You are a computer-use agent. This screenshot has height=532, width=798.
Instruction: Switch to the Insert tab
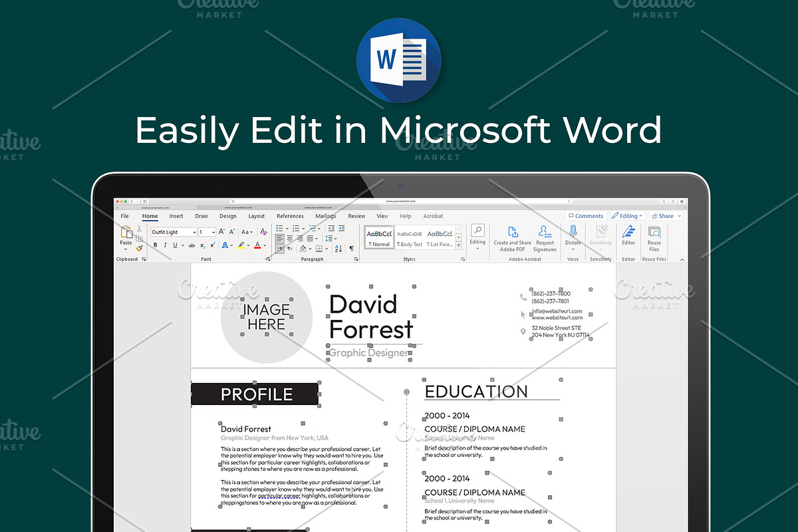176,216
